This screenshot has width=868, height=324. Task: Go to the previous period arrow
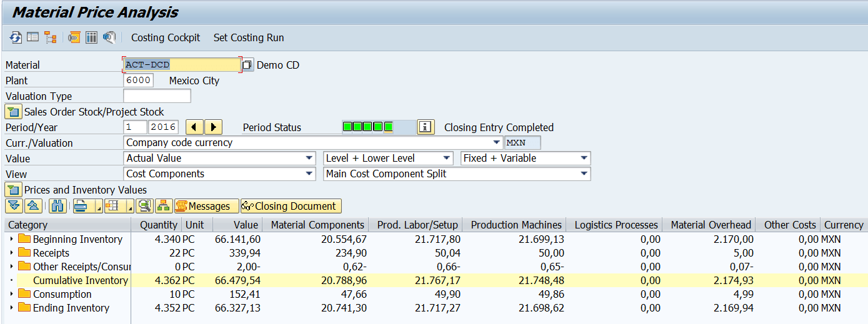(195, 127)
